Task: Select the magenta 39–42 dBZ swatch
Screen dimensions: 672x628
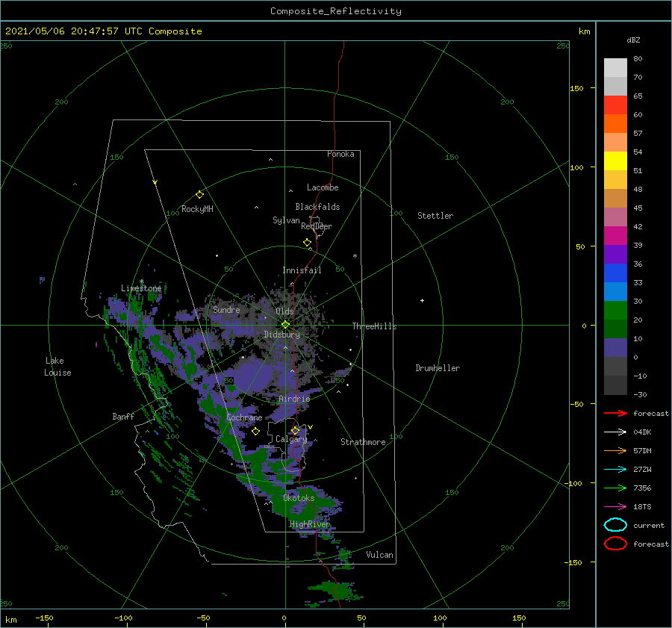Action: tap(615, 236)
